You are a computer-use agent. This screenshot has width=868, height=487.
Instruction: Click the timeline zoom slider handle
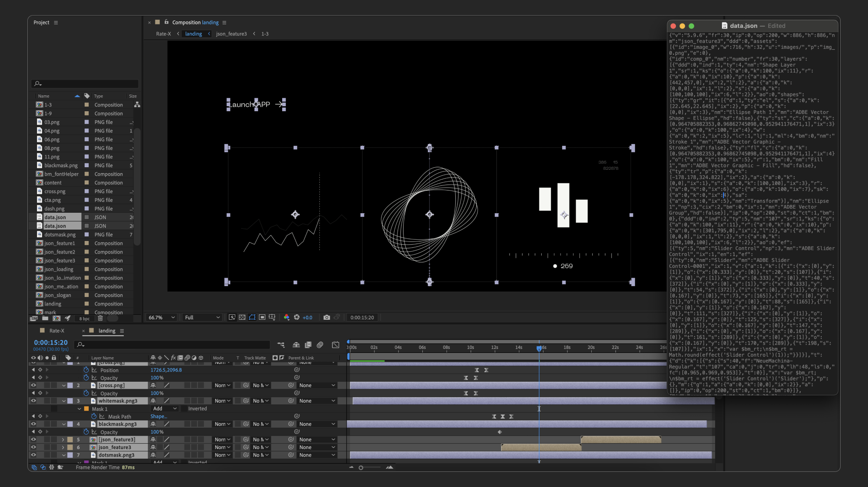pyautogui.click(x=361, y=468)
